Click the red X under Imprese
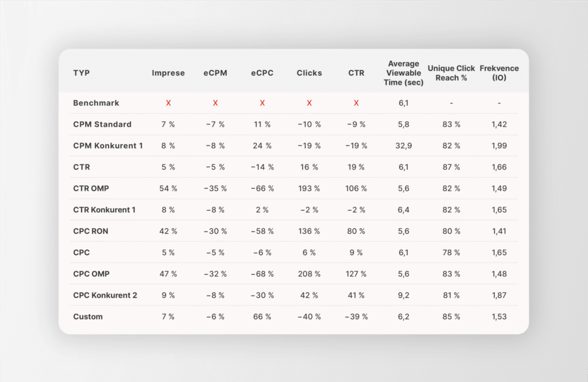 point(168,103)
